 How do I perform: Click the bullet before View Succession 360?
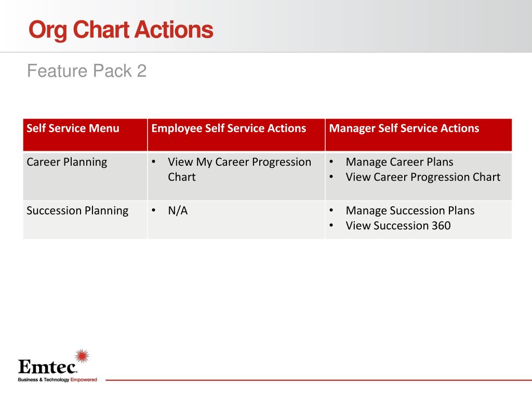(x=331, y=225)
